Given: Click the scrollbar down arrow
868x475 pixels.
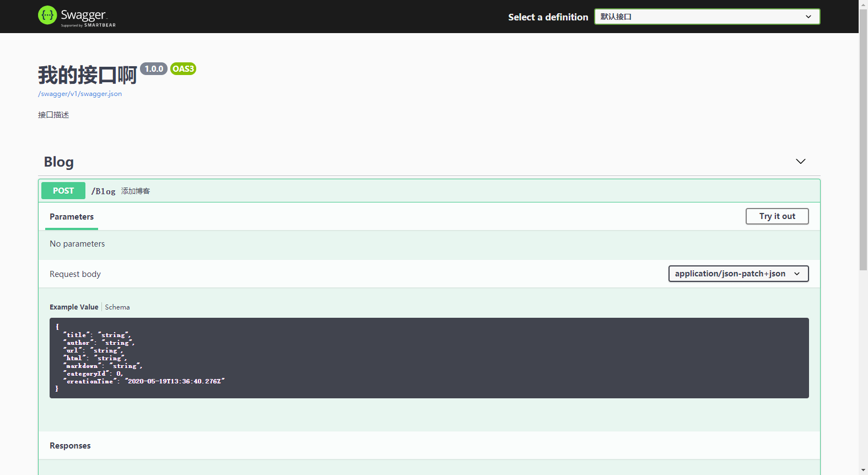Looking at the screenshot, I should tap(863, 470).
